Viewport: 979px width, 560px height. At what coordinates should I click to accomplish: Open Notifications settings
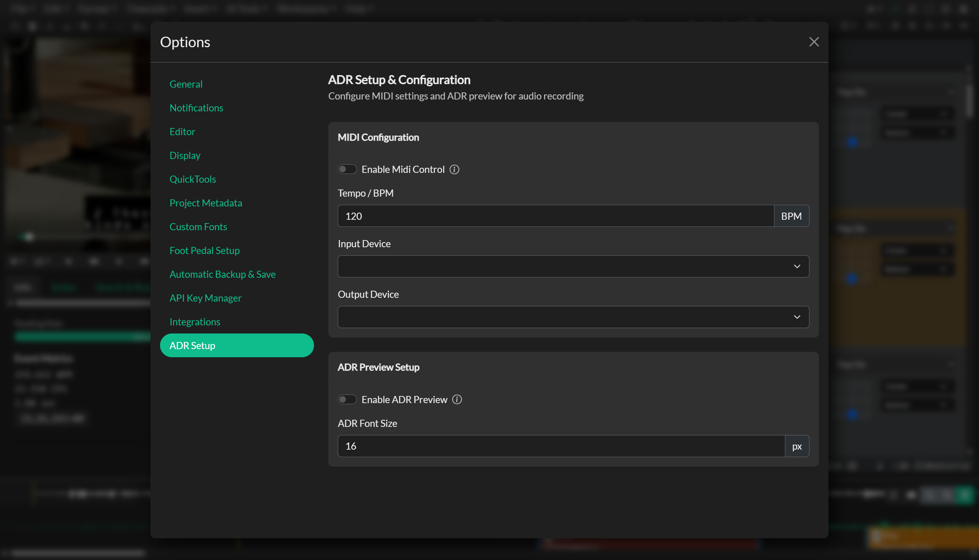coord(196,108)
